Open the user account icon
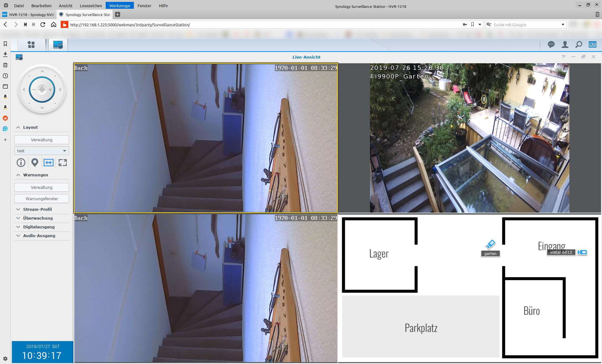This screenshot has width=602, height=364. tap(565, 45)
